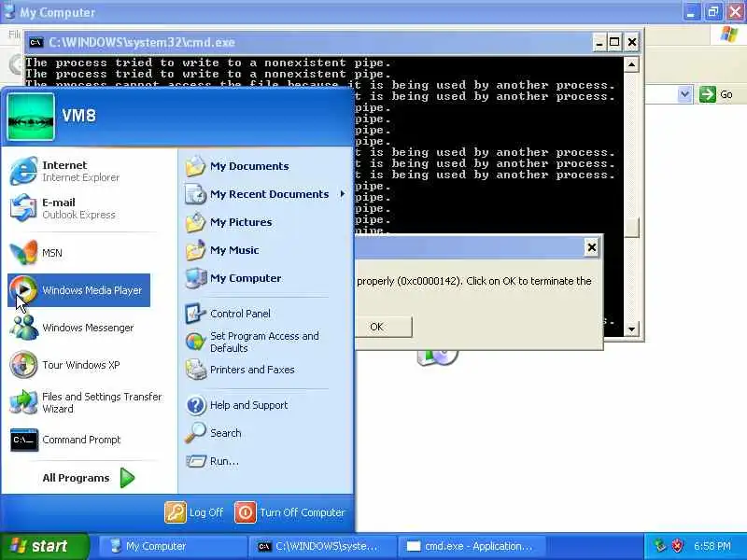Image resolution: width=747 pixels, height=560 pixels.
Task: Switch to cmd.exe - Application taskbar button
Action: click(471, 546)
